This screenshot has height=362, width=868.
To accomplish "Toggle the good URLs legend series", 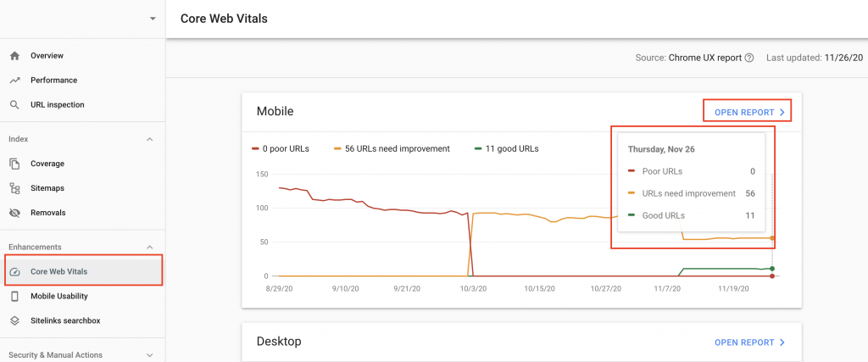I will pos(507,148).
